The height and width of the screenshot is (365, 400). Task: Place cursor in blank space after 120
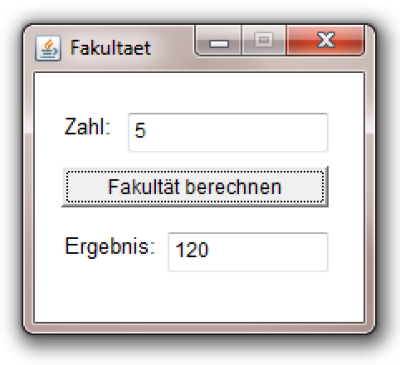pos(268,252)
